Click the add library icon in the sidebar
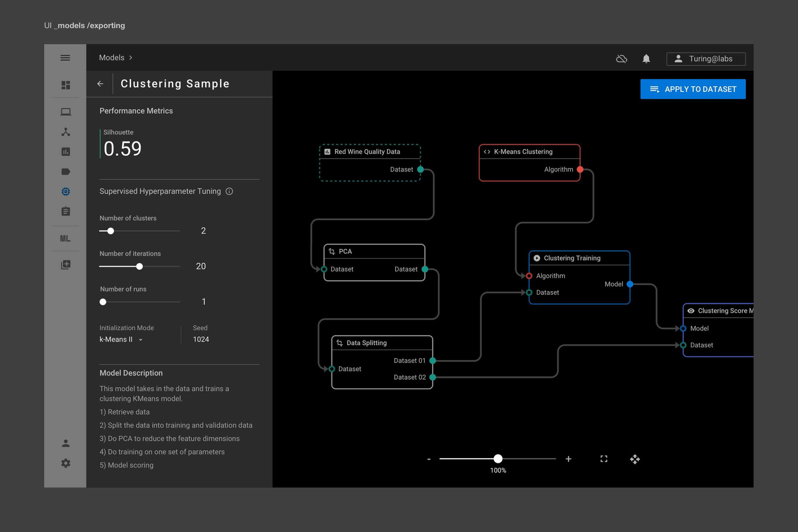This screenshot has width=798, height=532. point(65,264)
